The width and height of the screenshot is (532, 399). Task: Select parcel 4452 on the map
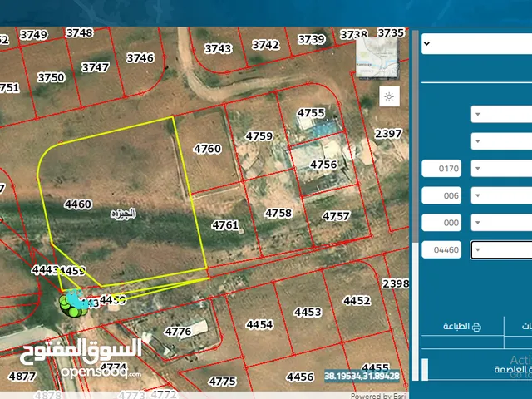coord(357,301)
